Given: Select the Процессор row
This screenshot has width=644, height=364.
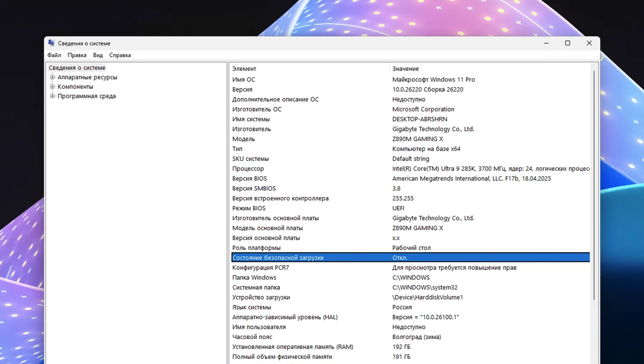Looking at the screenshot, I should click(x=410, y=168).
